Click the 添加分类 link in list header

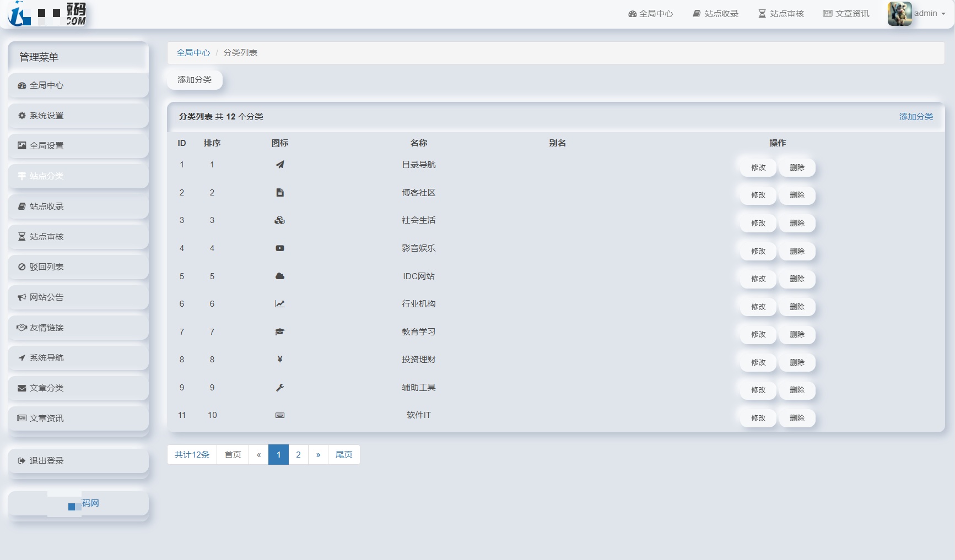(x=916, y=117)
